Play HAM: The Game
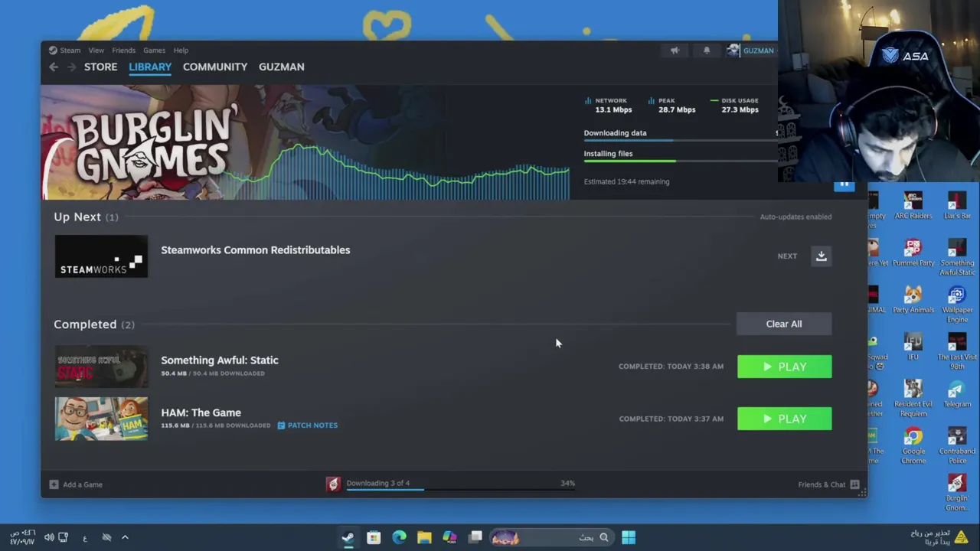The height and width of the screenshot is (551, 980). (784, 419)
